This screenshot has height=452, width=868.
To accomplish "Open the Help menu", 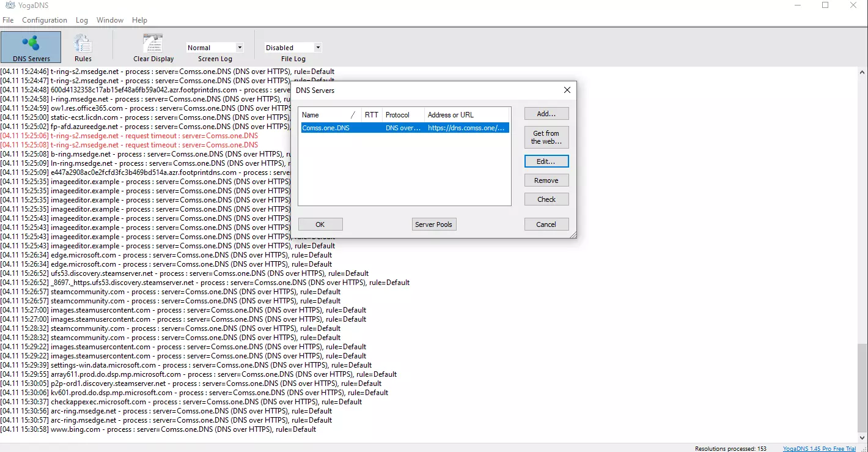I will (139, 20).
